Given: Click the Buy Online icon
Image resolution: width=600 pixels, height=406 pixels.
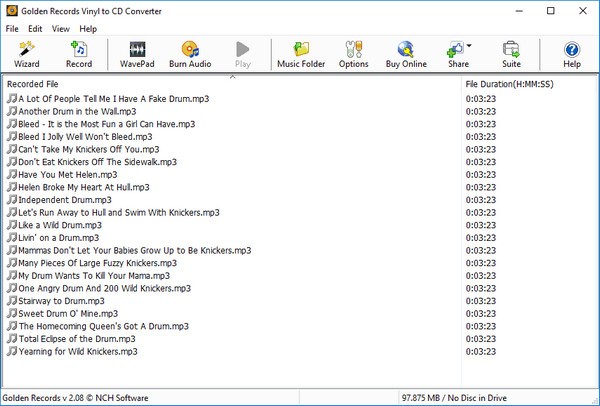Looking at the screenshot, I should tap(406, 54).
